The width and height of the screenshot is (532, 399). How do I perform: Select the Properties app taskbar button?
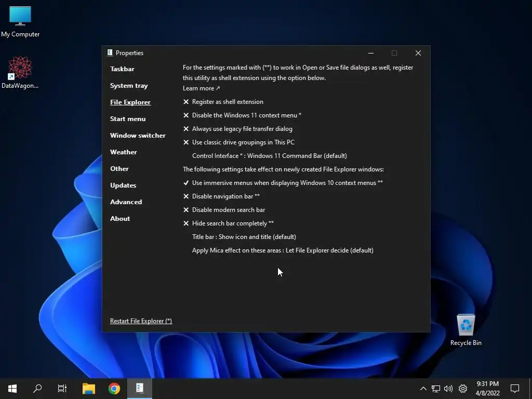[x=140, y=388]
